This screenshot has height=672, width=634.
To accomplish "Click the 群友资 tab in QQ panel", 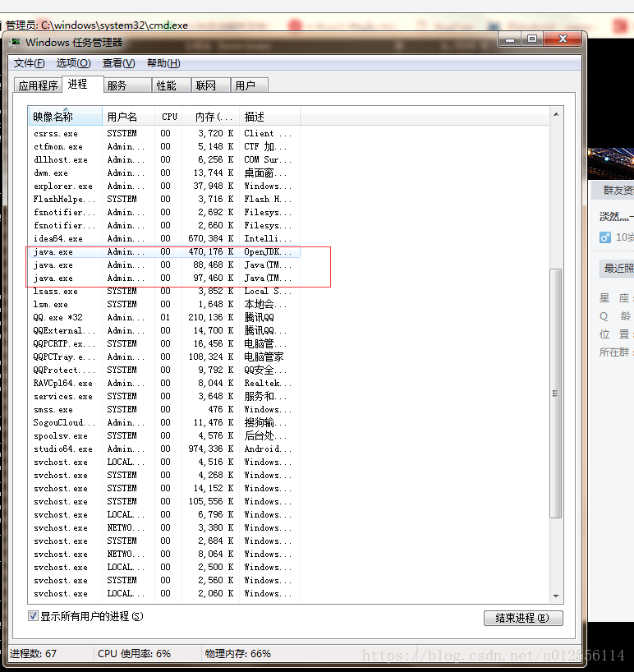I will 613,191.
